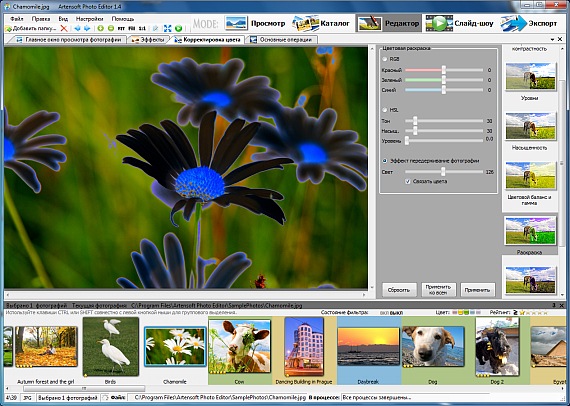Select the HSL radio button

(x=385, y=110)
